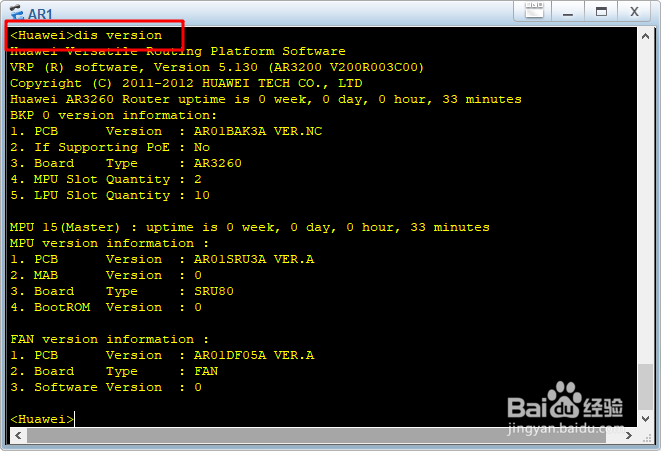The width and height of the screenshot is (661, 451).
Task: Click the horizontal scrollbar right arrow
Action: click(629, 435)
